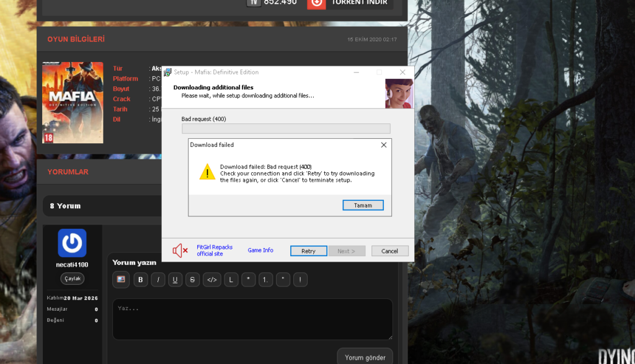
Task: Toggle strikethrough formatting in comment editor
Action: tap(192, 280)
